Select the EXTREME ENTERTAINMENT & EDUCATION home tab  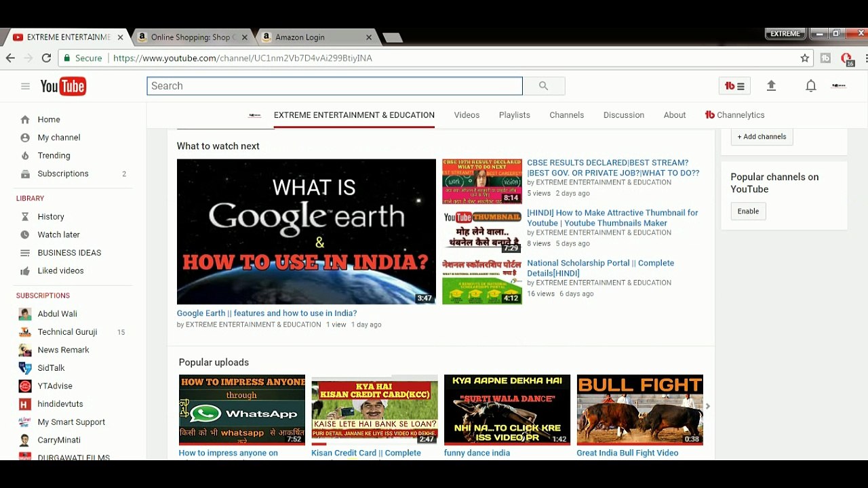(354, 115)
